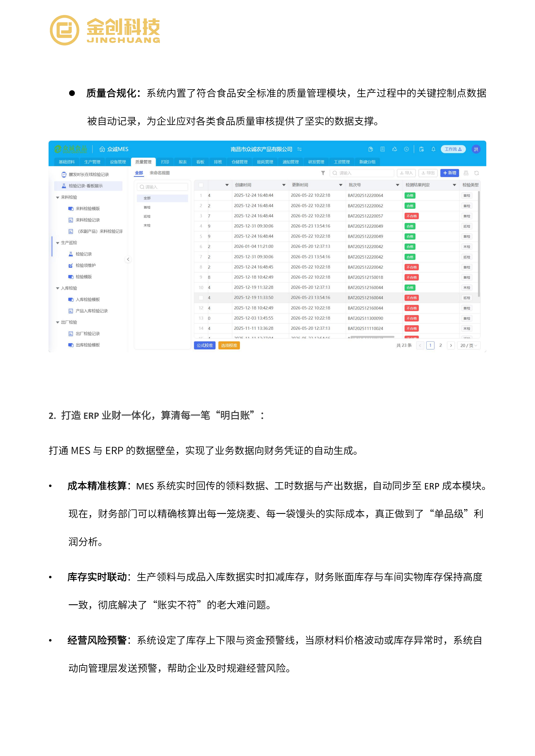
Task: Open the 20 / 页 page size dropdown
Action: [468, 345]
